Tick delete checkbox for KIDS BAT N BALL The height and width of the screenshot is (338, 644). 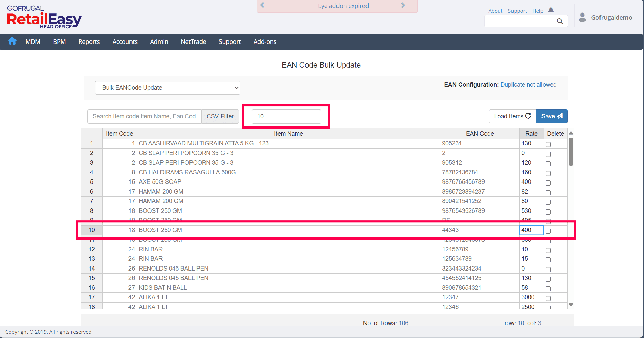[x=548, y=289]
